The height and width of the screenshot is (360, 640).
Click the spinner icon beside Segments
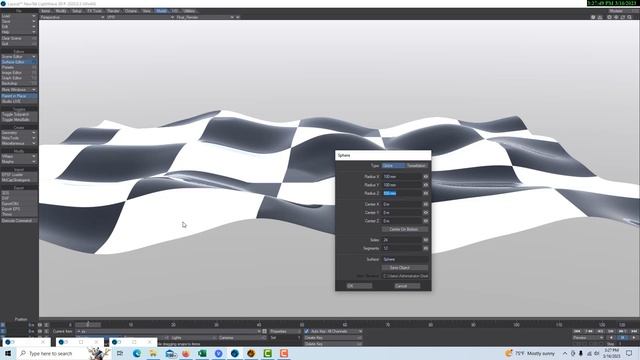426,248
